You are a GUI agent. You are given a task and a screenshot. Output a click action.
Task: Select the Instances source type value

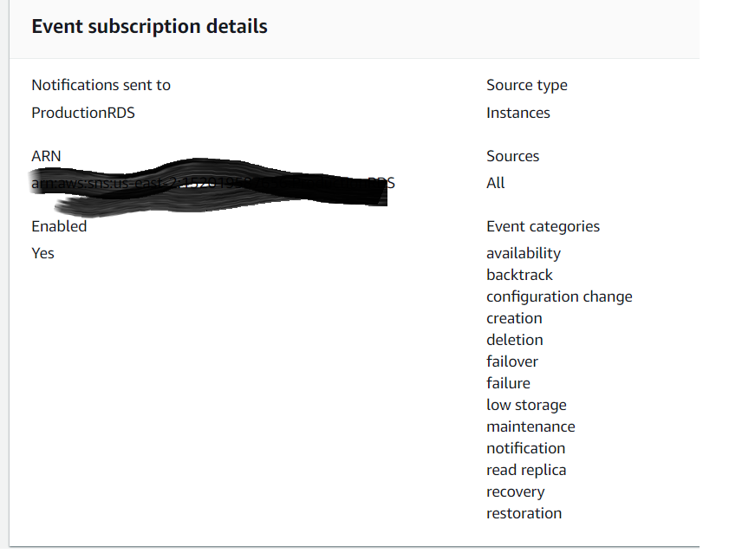[x=517, y=113]
